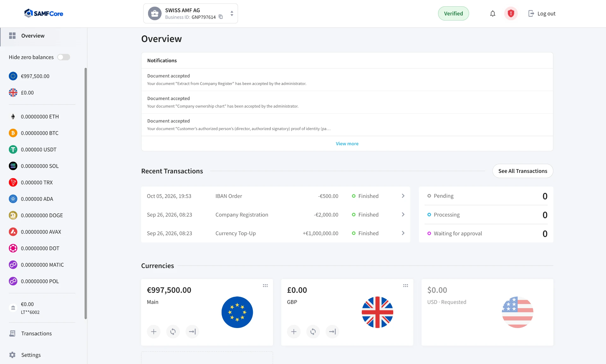Image resolution: width=606 pixels, height=364 pixels.
Task: Click the red security shield alert icon
Action: point(511,14)
